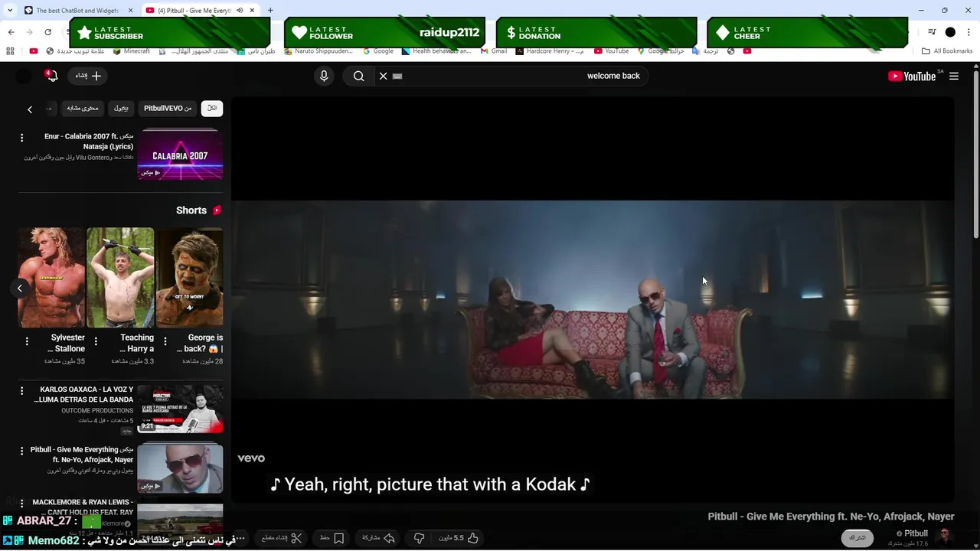Click the video player to pause
Image resolution: width=980 pixels, height=551 pixels.
click(593, 300)
